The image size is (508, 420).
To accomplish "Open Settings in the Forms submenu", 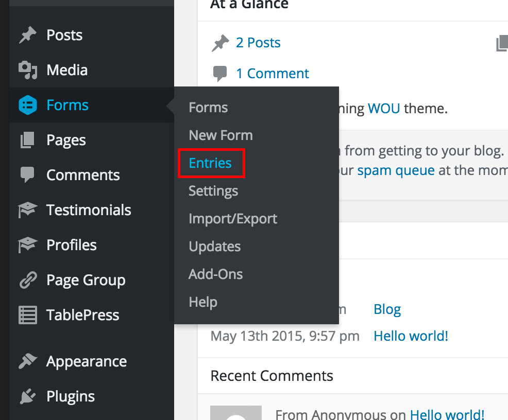I will tap(213, 191).
